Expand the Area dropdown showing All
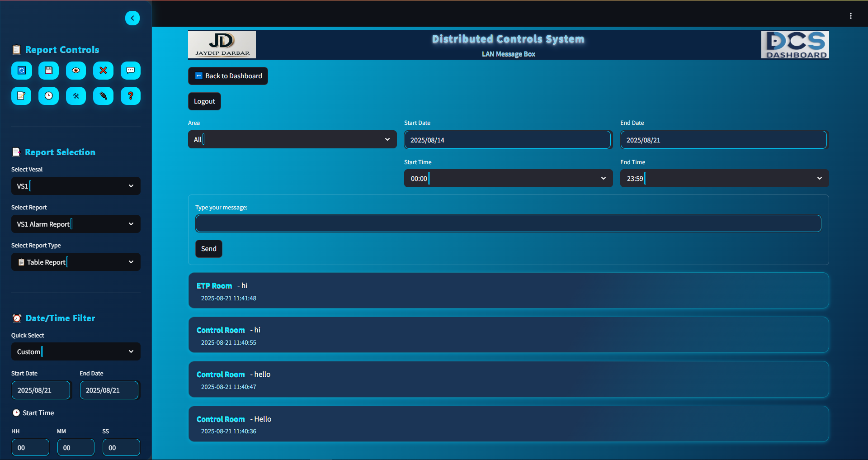Viewport: 868px width, 460px height. pos(292,139)
